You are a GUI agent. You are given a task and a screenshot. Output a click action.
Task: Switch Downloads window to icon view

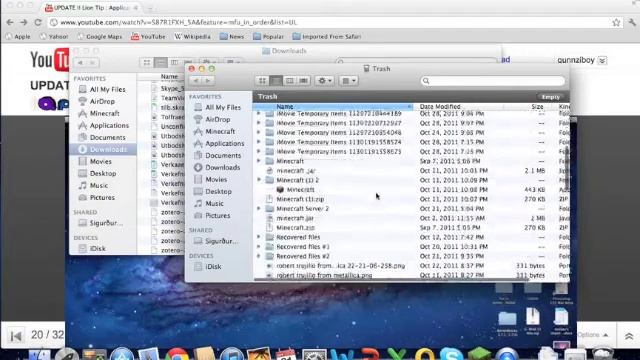147,62
